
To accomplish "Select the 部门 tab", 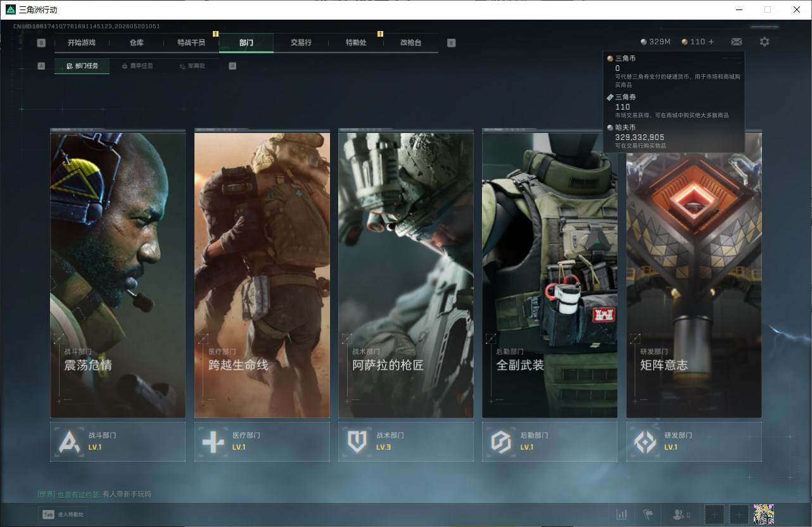I will [x=246, y=42].
